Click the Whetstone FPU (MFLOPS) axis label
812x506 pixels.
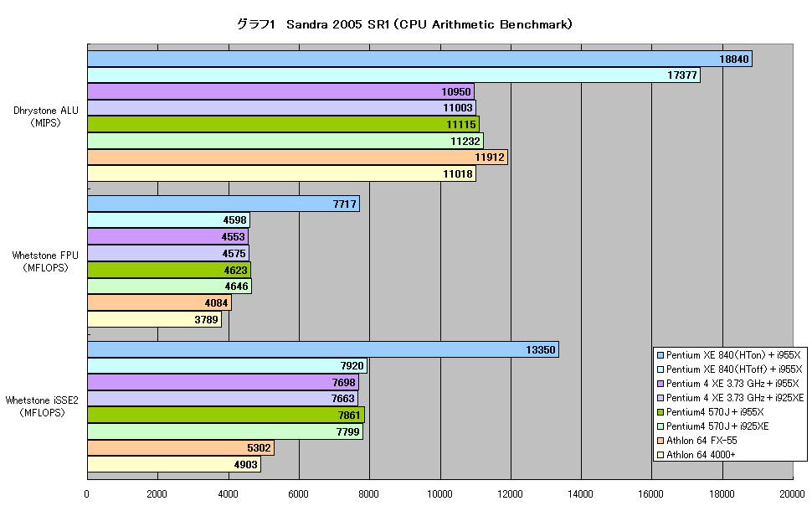click(x=45, y=261)
